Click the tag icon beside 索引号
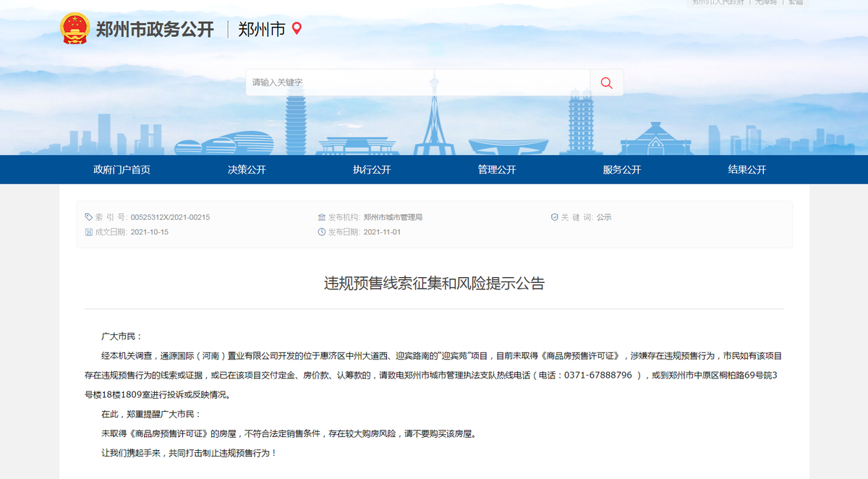Screen dimensions: 868x479 click(x=89, y=217)
